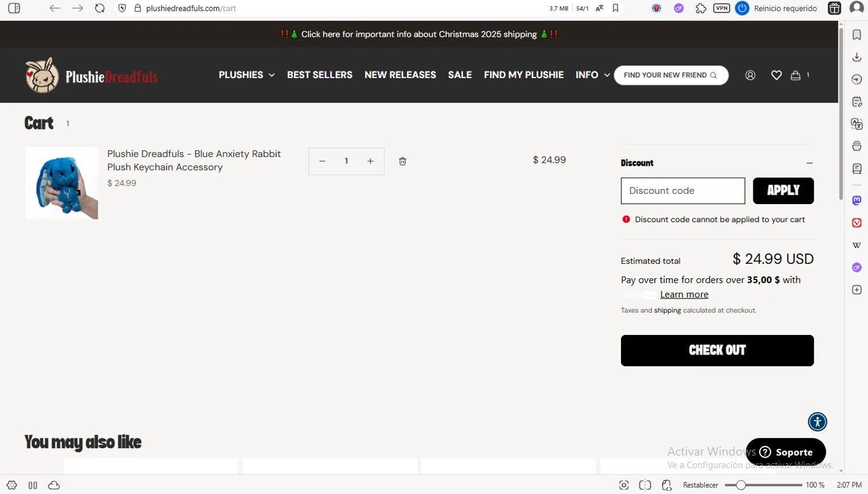Open the browser profile avatar
Viewport: 868px width, 494px height.
coord(856,8)
